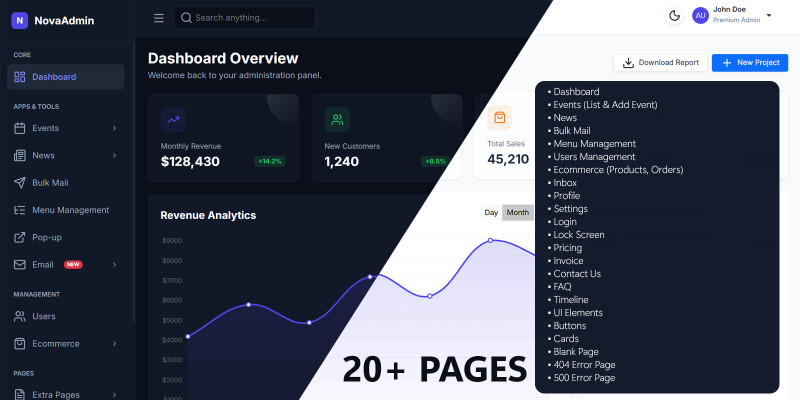
Task: Click the New Project button
Action: coord(749,62)
